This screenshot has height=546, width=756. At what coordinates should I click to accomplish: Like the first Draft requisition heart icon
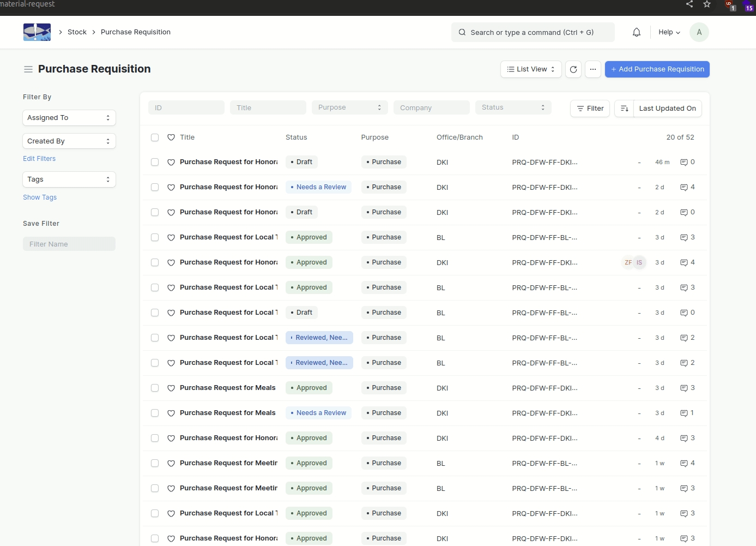click(x=171, y=163)
